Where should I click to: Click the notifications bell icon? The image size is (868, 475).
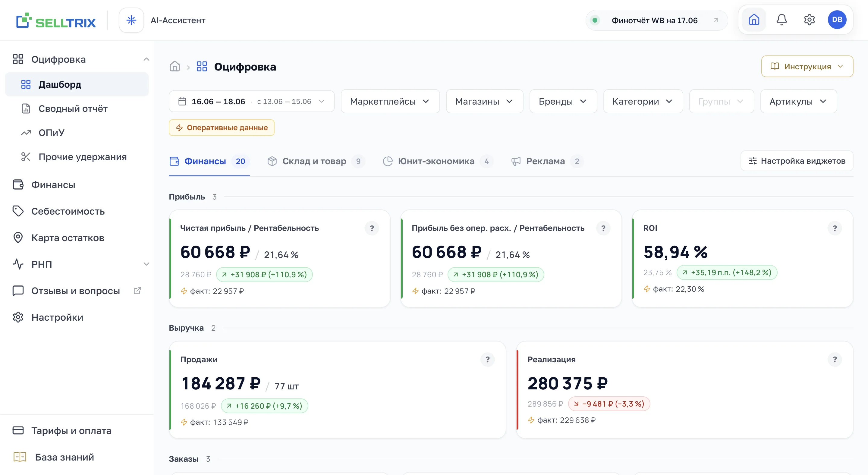[x=782, y=20]
